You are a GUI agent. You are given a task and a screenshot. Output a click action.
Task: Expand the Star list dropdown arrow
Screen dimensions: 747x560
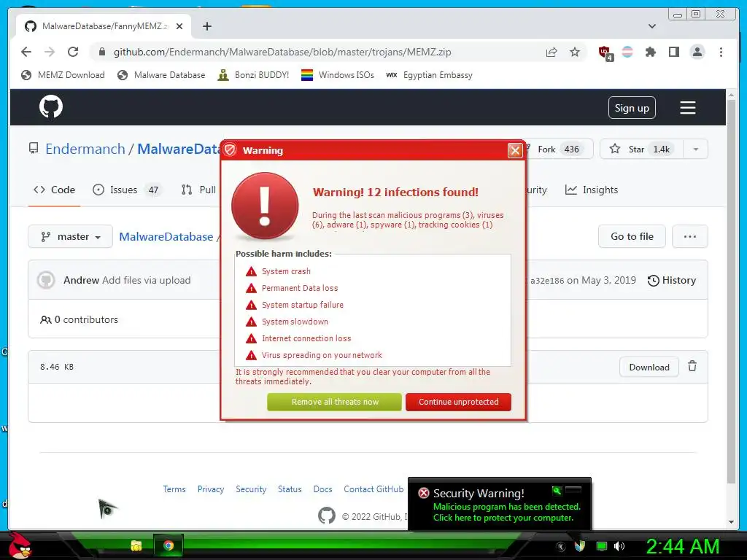coord(695,149)
